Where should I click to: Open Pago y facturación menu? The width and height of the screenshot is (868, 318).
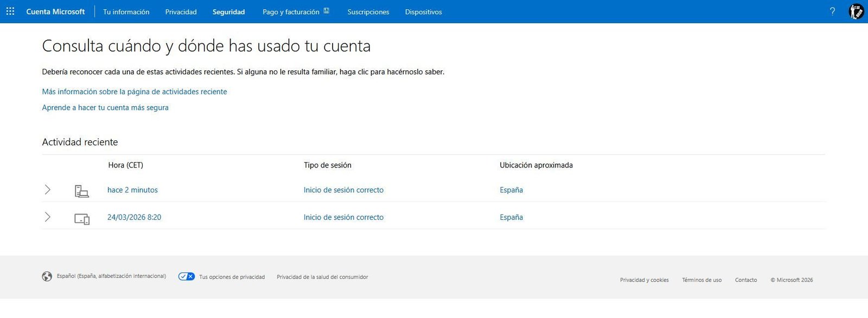291,12
